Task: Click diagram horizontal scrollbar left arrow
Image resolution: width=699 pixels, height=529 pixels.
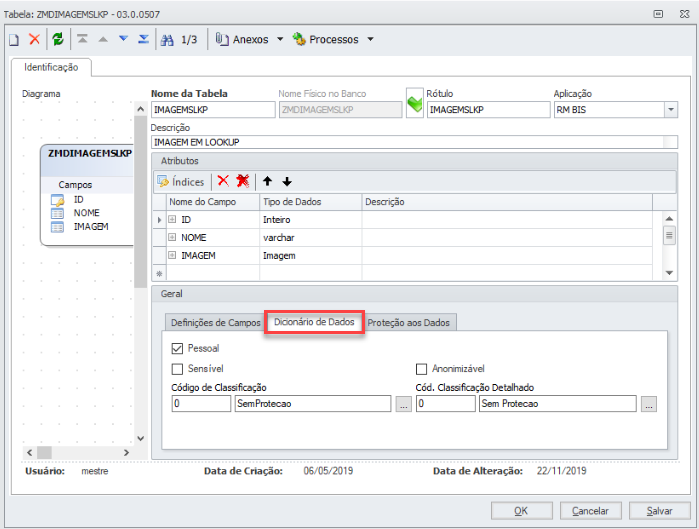Action: point(29,453)
